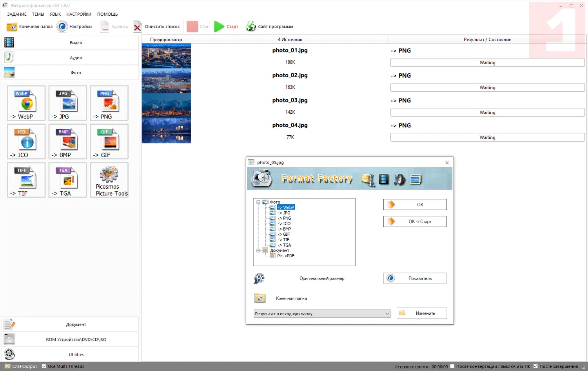Select -> PNG in the dialog tree
The width and height of the screenshot is (588, 371).
[285, 218]
